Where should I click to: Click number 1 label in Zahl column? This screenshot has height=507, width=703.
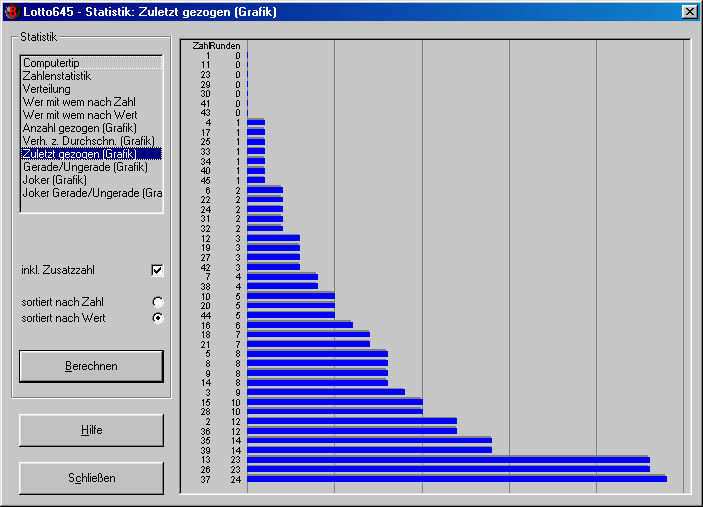(208, 56)
